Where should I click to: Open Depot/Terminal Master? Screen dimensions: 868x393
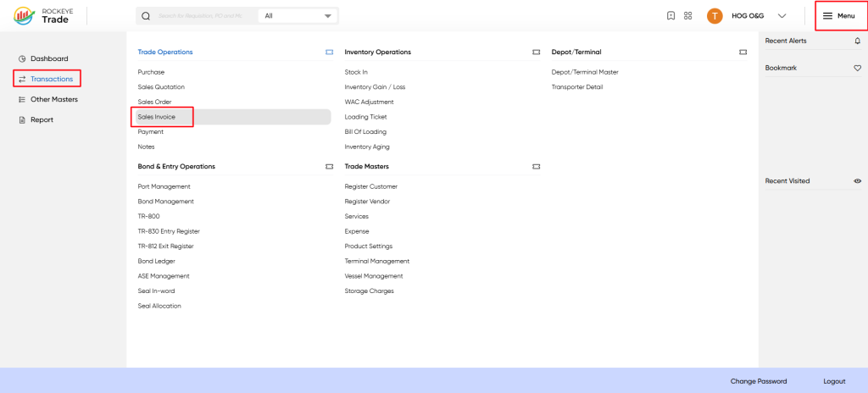[585, 73]
